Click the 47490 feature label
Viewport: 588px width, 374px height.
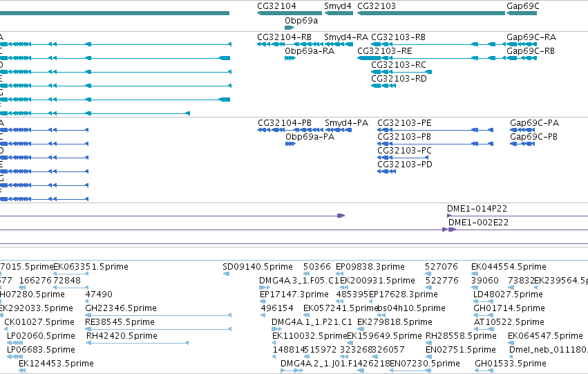[99, 294]
